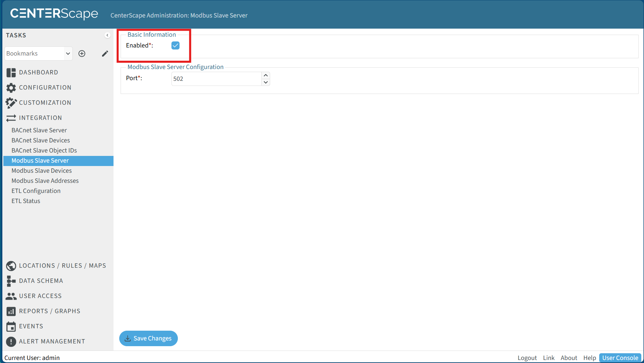
Task: Open ETL Configuration in the sidebar
Action: tap(36, 191)
